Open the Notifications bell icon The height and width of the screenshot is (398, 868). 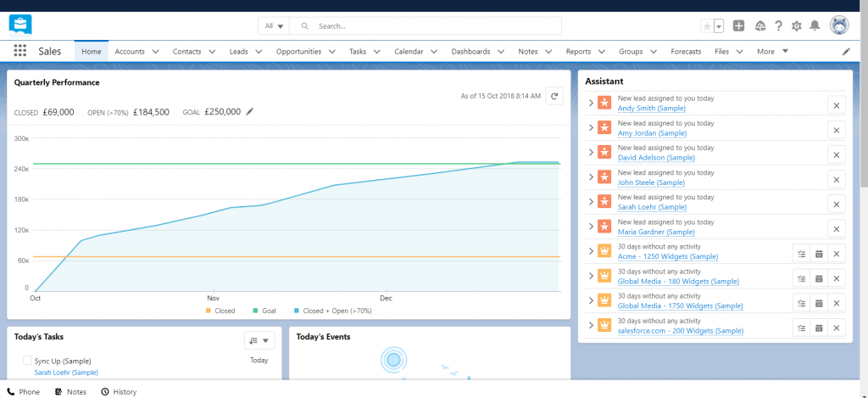[815, 25]
